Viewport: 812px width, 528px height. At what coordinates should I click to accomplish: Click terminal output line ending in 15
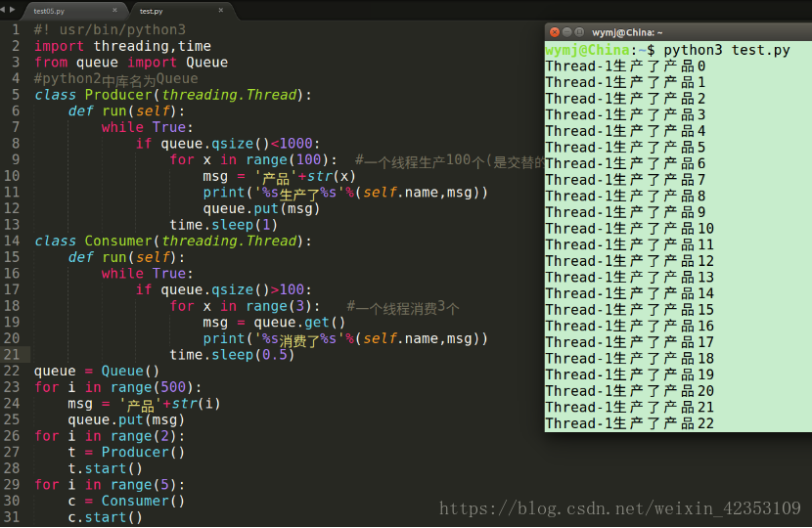pos(630,310)
